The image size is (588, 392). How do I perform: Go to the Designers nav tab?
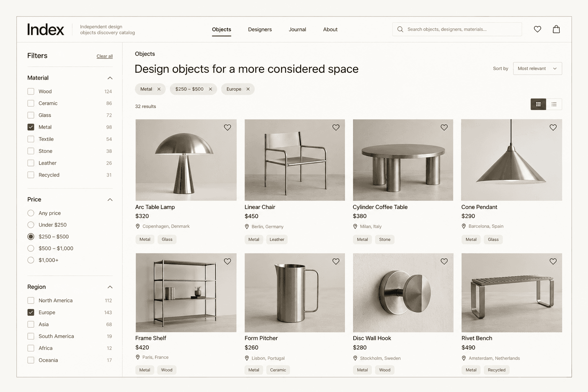260,29
